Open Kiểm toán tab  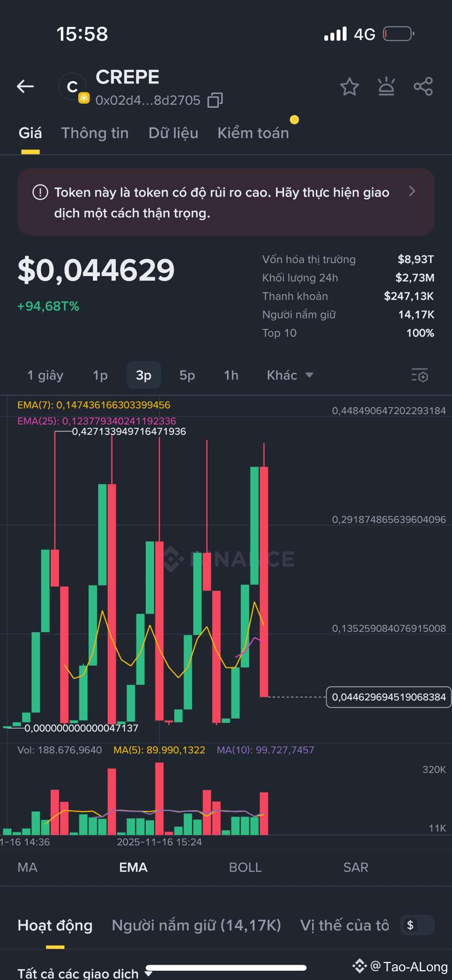[253, 133]
